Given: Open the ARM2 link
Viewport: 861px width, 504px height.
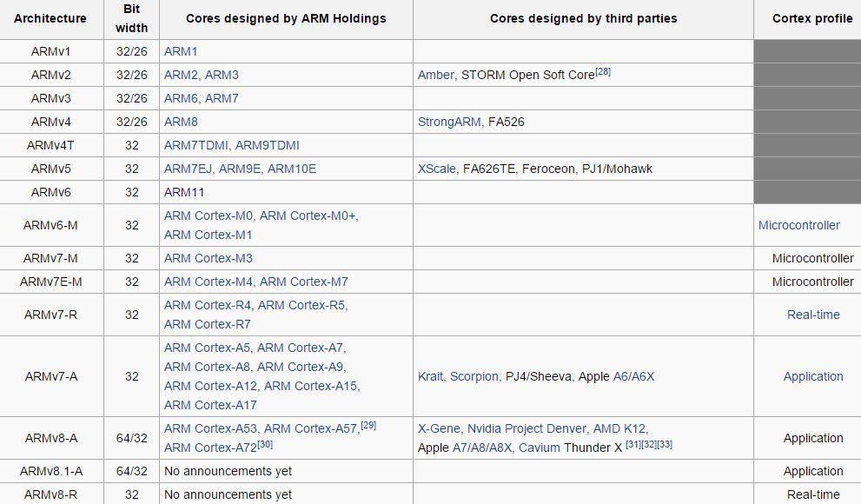Looking at the screenshot, I should 182,76.
